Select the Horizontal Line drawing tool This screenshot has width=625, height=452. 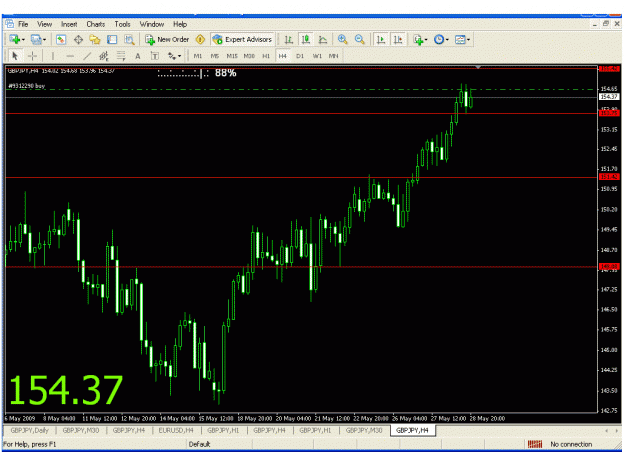(70, 56)
